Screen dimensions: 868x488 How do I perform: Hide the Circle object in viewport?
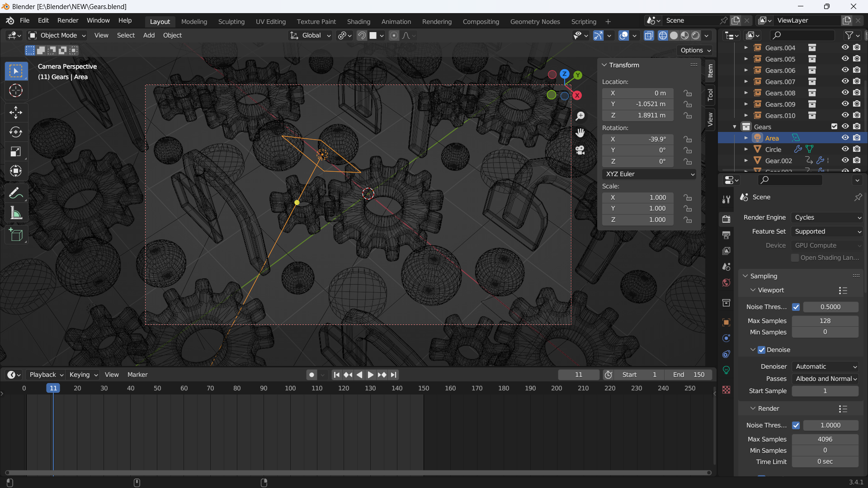point(845,149)
